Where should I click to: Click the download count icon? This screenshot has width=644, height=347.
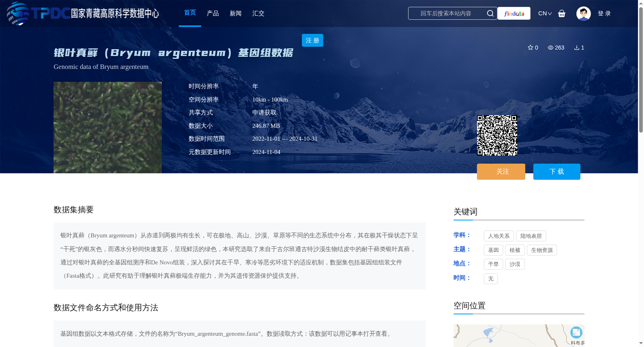577,48
